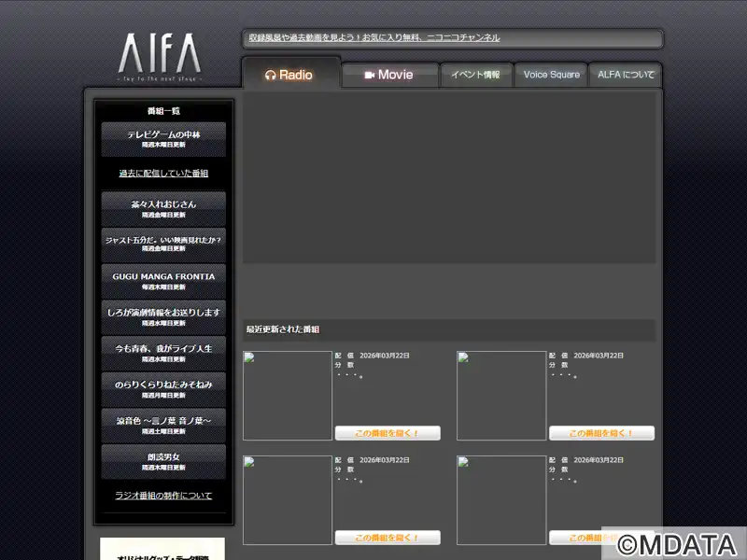Open the 朗読男女 program

(163, 461)
